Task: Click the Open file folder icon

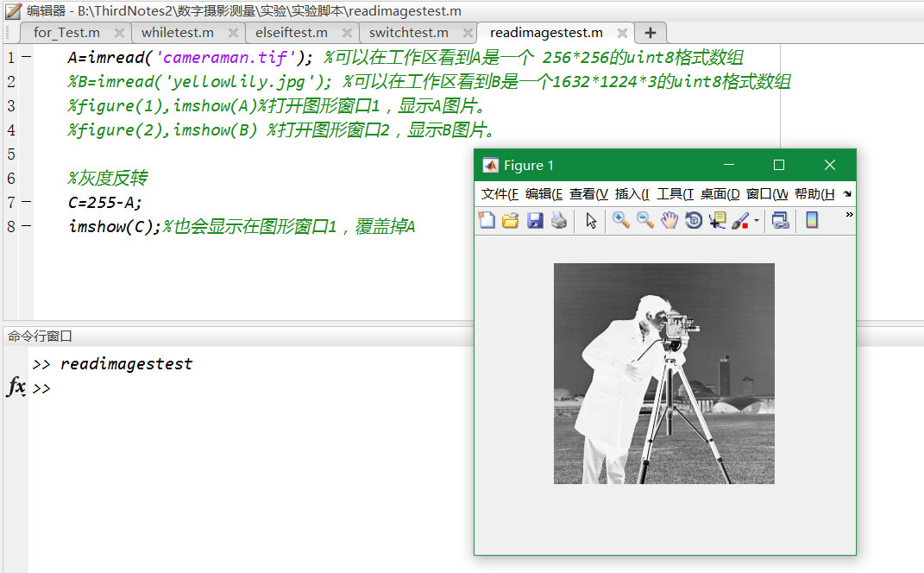Action: 511,220
